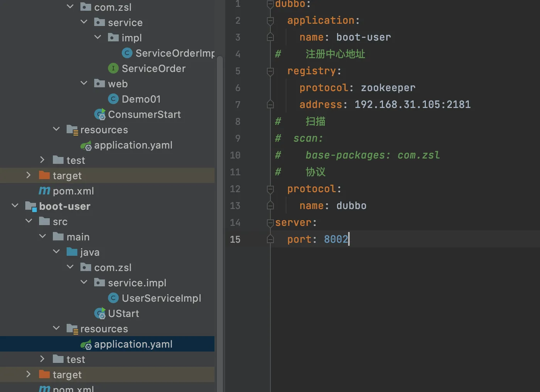
Task: Click line number 10 in gutter
Action: (x=235, y=155)
